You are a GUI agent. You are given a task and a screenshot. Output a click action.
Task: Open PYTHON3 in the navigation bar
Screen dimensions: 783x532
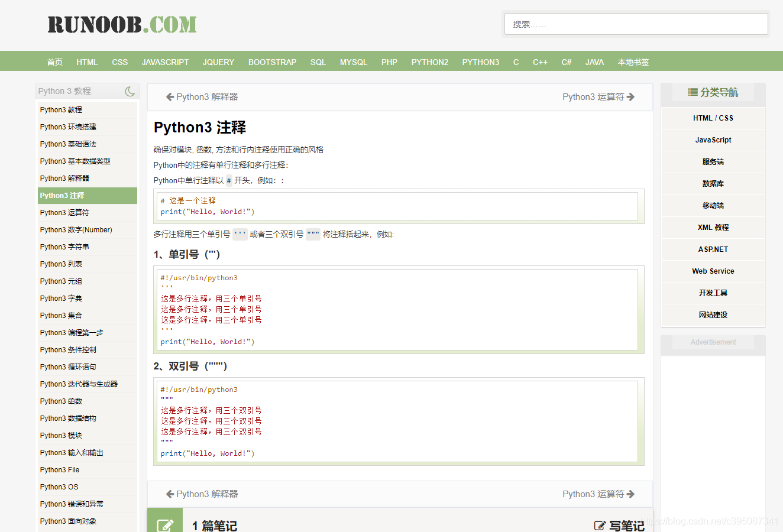click(x=481, y=62)
